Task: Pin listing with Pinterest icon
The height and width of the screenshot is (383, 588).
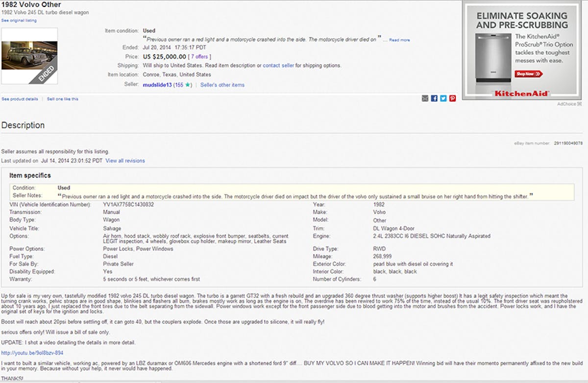Action: tap(452, 99)
